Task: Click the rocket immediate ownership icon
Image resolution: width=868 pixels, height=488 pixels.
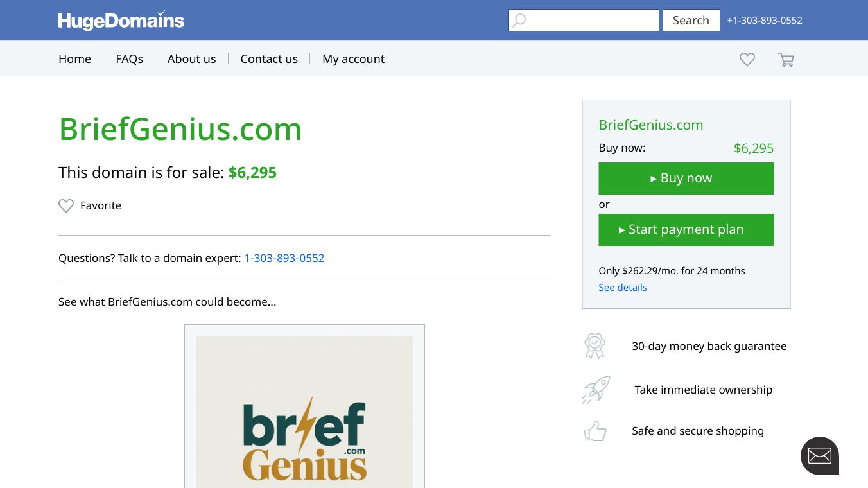Action: click(596, 390)
